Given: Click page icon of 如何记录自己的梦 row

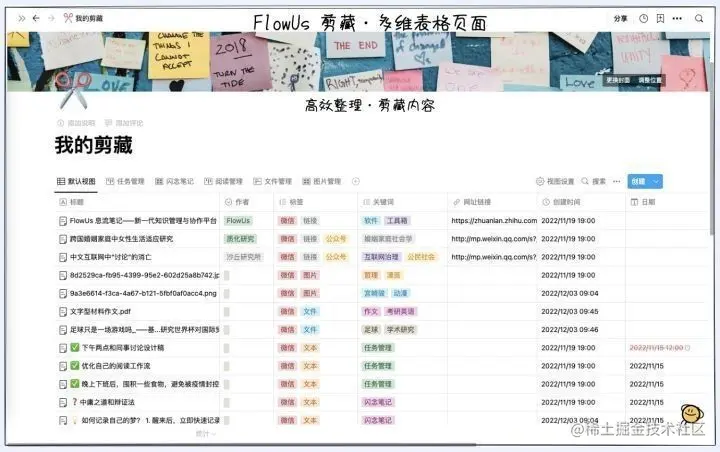Looking at the screenshot, I should (x=63, y=420).
